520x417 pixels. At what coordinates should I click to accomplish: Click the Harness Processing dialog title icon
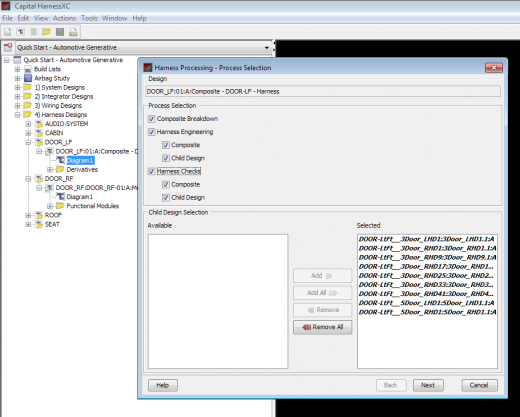(148, 68)
